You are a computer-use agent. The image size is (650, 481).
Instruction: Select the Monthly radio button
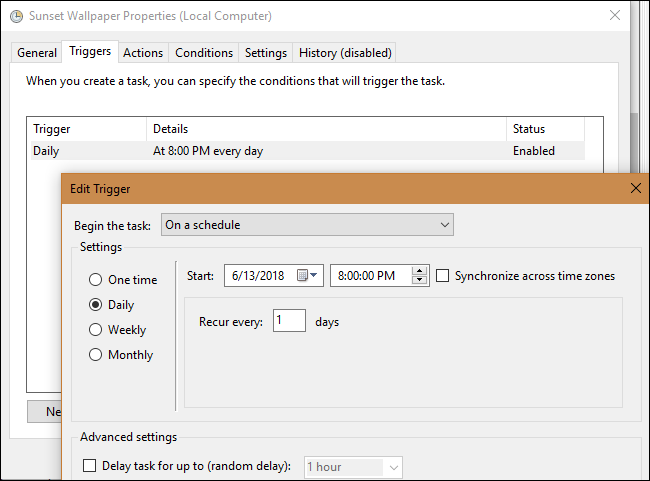point(95,355)
